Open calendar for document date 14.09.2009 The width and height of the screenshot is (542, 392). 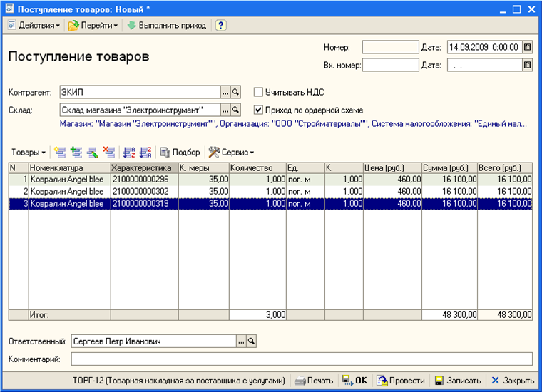[527, 47]
